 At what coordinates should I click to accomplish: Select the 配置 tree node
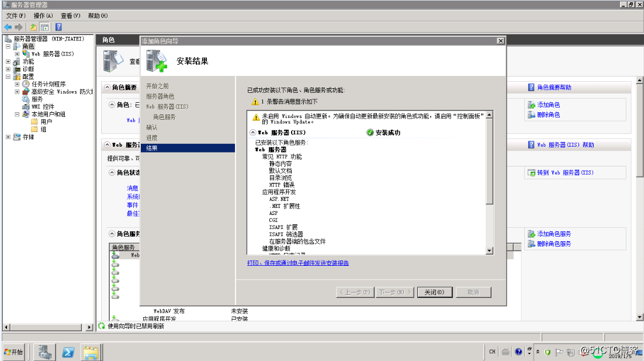[28, 77]
